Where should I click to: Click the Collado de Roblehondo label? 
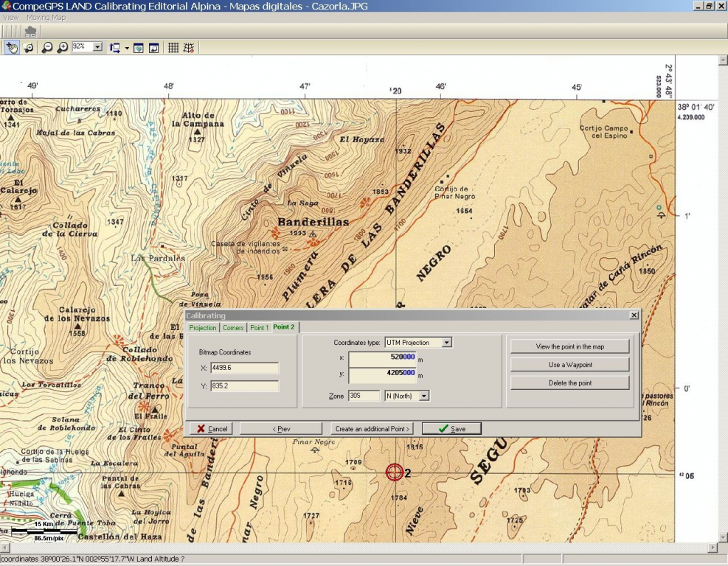point(139,354)
